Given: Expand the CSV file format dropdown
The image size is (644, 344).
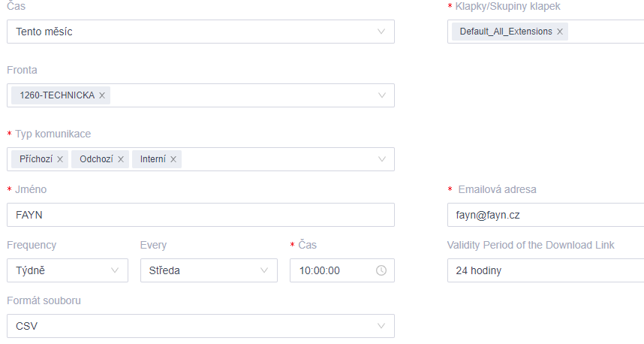Looking at the screenshot, I should 201,326.
